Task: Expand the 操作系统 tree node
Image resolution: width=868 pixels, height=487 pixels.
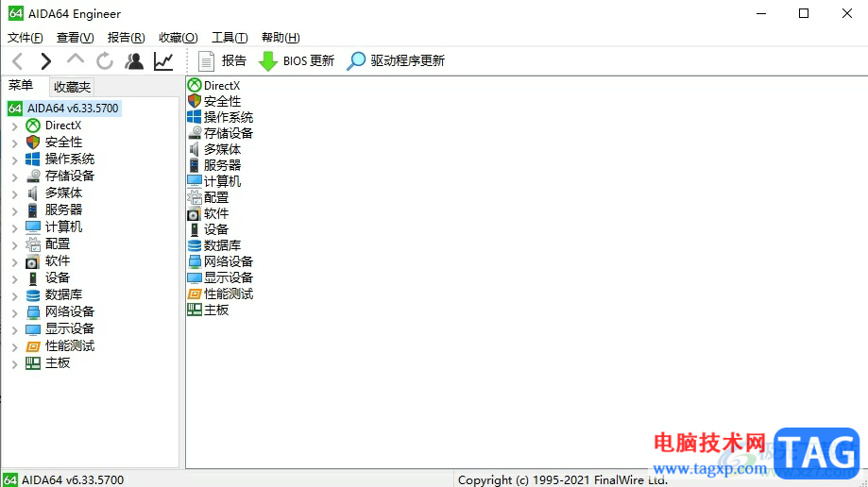Action: pos(15,160)
